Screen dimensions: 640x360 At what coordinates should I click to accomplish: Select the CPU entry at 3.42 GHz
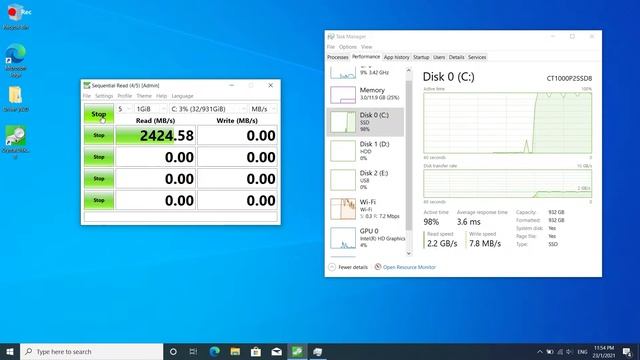tap(365, 72)
